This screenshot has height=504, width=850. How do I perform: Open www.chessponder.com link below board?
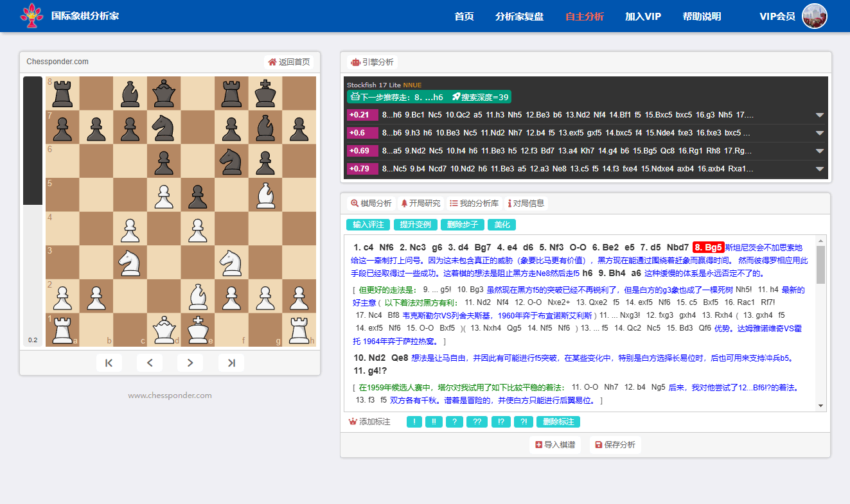[x=170, y=395]
